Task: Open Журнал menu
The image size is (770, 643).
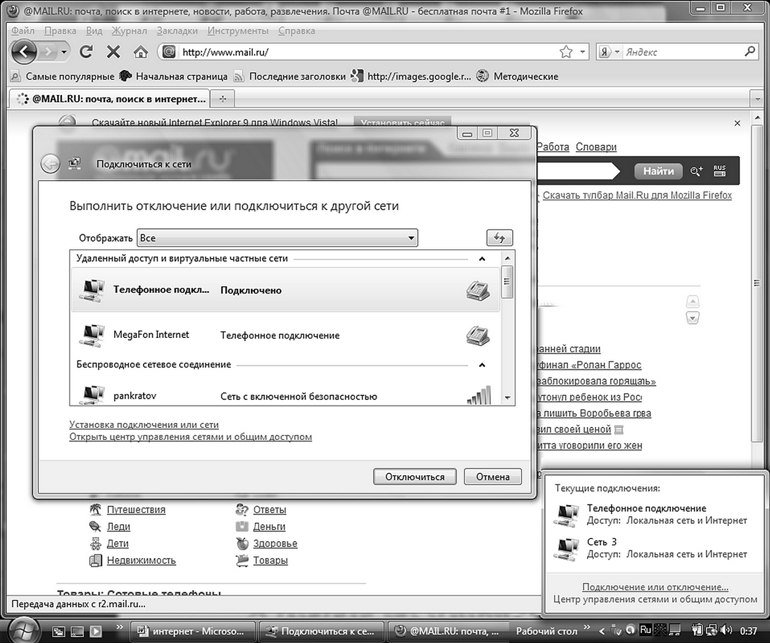Action: tap(129, 30)
